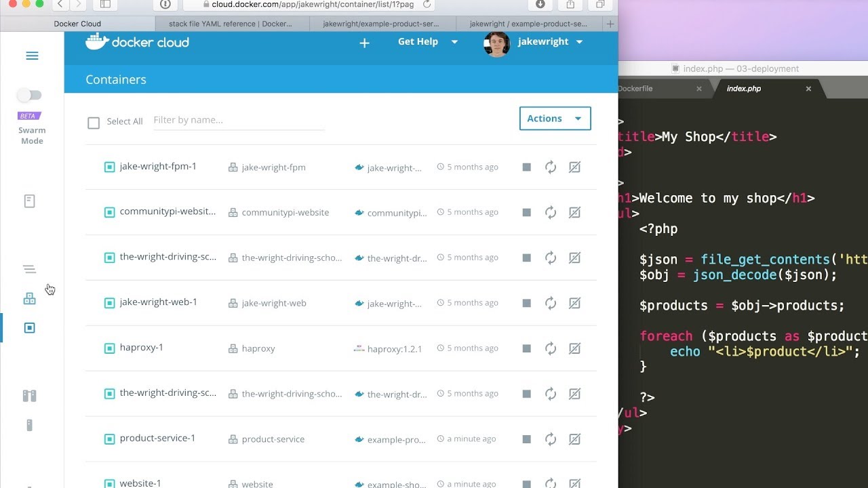Image resolution: width=868 pixels, height=488 pixels.
Task: Click the Safari address bar
Action: [309, 4]
